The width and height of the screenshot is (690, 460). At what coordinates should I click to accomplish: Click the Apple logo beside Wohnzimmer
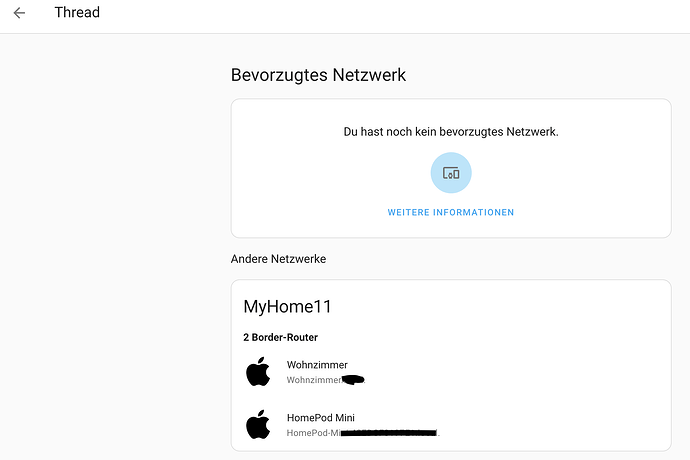click(x=258, y=372)
